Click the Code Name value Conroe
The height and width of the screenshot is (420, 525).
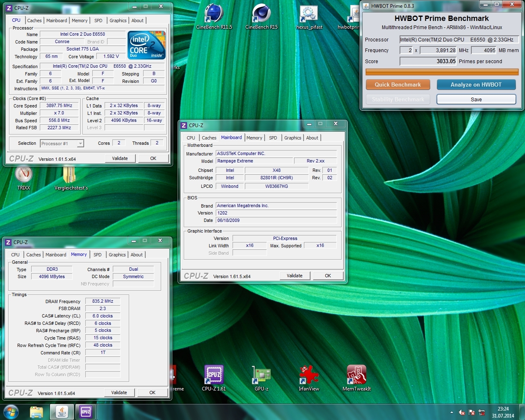click(x=62, y=42)
